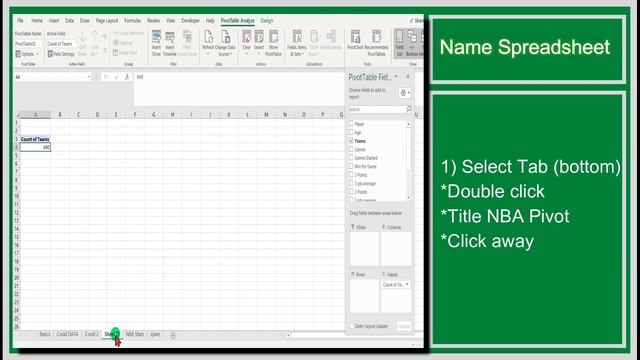Screen dimensions: 640x360
Task: Click the Move PivotTable icon
Action: (273, 37)
